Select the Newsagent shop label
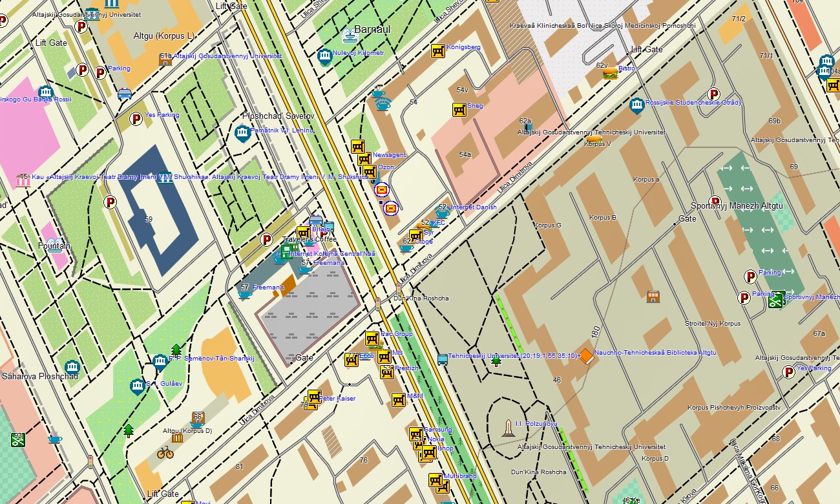This screenshot has height=504, width=840. point(390,155)
